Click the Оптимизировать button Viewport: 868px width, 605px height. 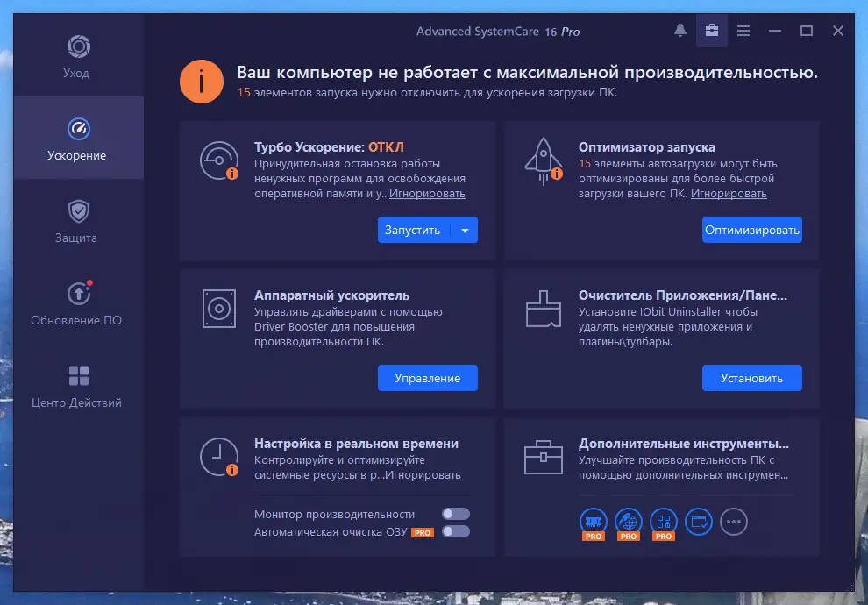click(751, 230)
